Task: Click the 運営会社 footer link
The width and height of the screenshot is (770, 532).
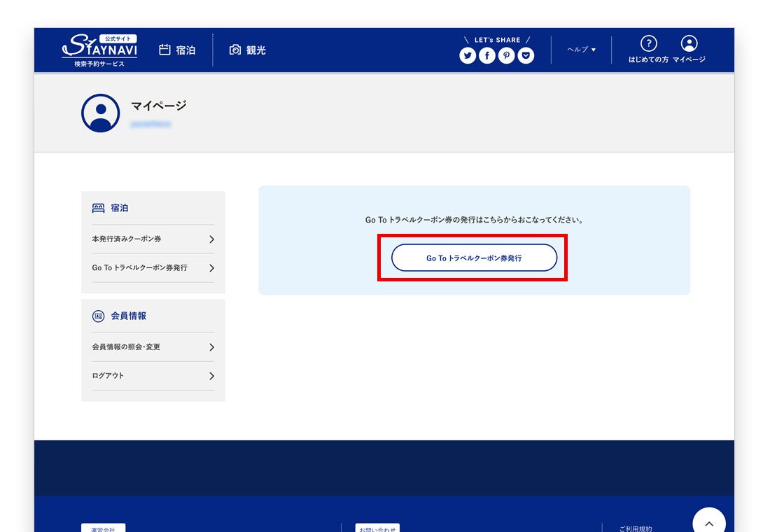Action: coord(103,528)
